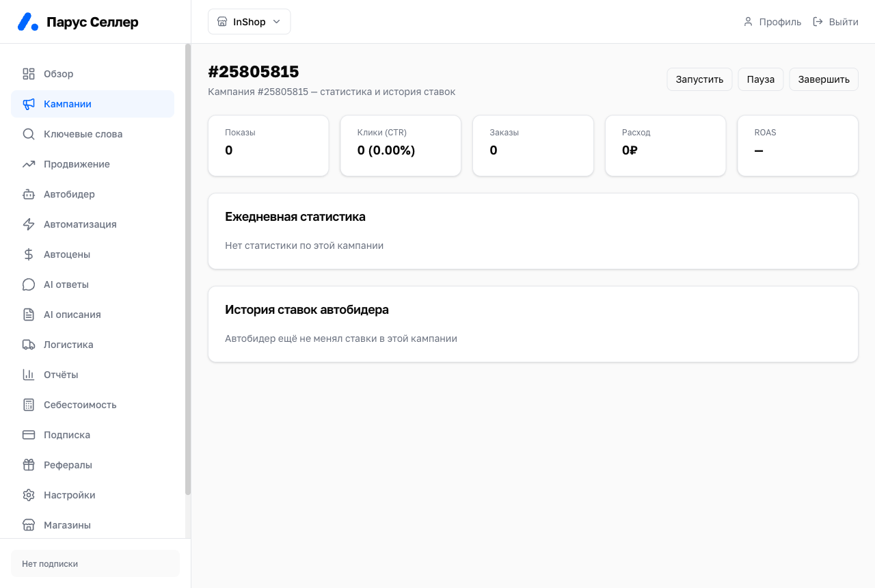Go to Обзор menu item
The width and height of the screenshot is (875, 588).
coord(93,74)
